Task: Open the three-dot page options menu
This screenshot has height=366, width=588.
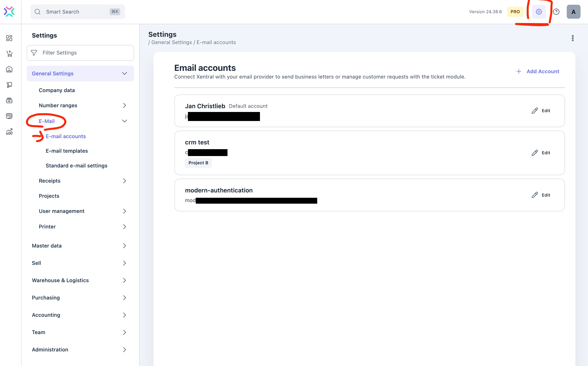Action: point(572,38)
